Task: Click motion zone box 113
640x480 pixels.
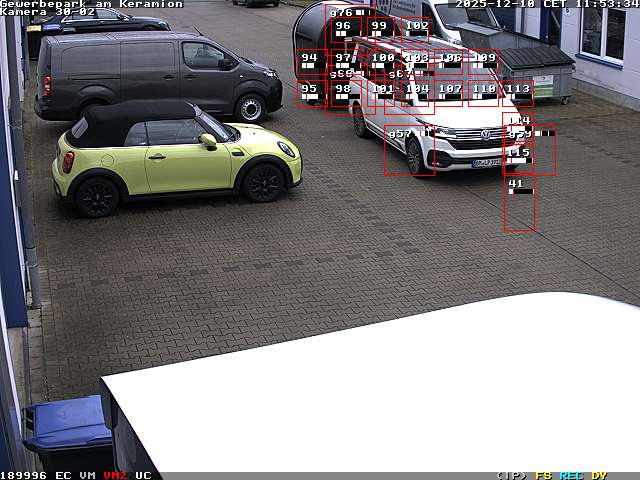Action: point(518,94)
